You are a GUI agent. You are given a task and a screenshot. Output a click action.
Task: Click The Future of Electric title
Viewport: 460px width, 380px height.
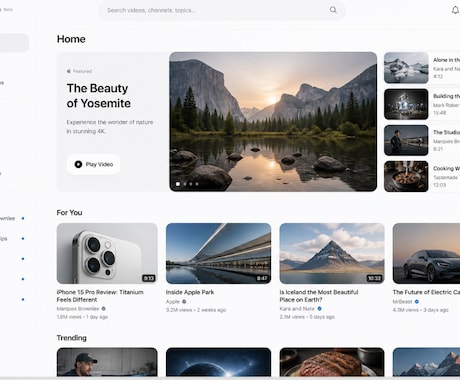[426, 292]
